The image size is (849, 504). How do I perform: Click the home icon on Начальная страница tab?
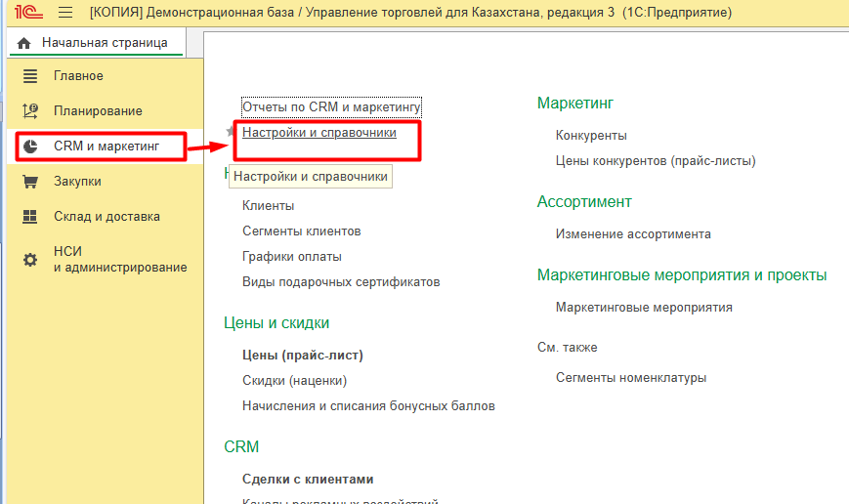[x=24, y=43]
